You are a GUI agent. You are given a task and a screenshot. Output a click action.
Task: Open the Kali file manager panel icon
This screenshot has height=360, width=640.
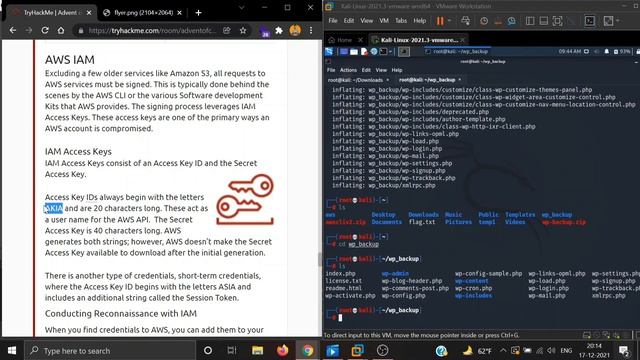(x=354, y=51)
